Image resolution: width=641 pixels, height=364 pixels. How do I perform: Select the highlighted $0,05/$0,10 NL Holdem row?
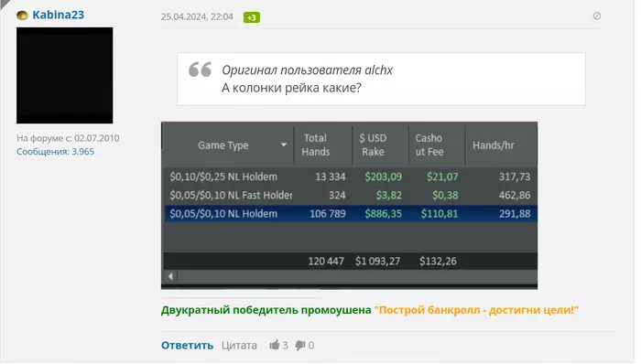coord(351,213)
